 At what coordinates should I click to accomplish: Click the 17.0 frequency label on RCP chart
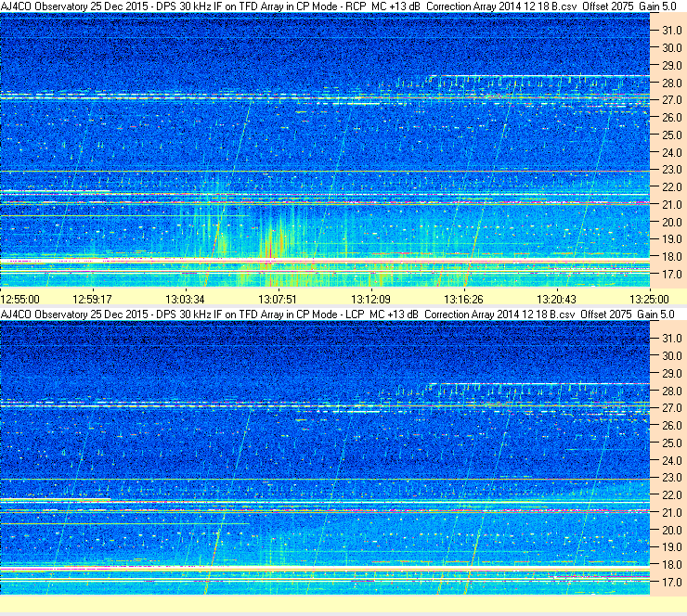[x=671, y=275]
